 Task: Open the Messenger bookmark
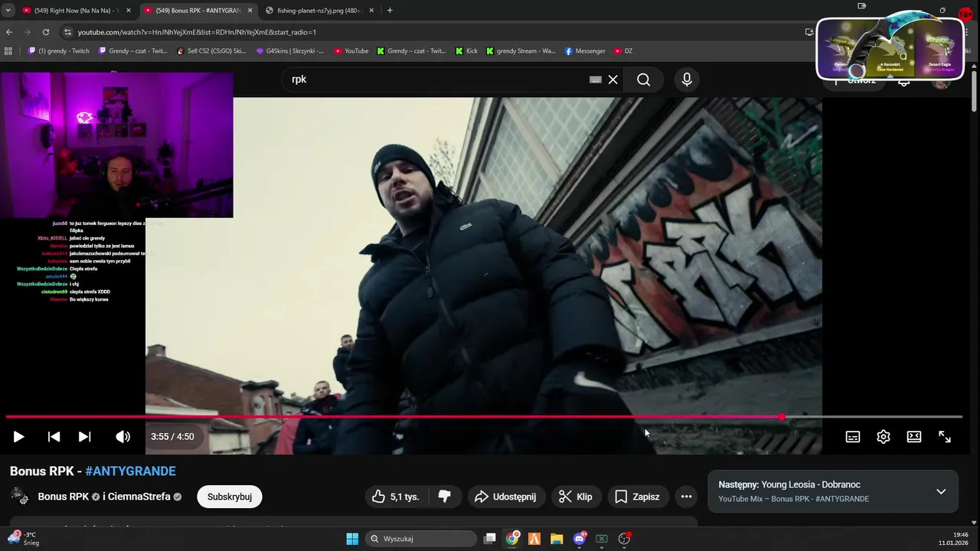[x=585, y=51]
